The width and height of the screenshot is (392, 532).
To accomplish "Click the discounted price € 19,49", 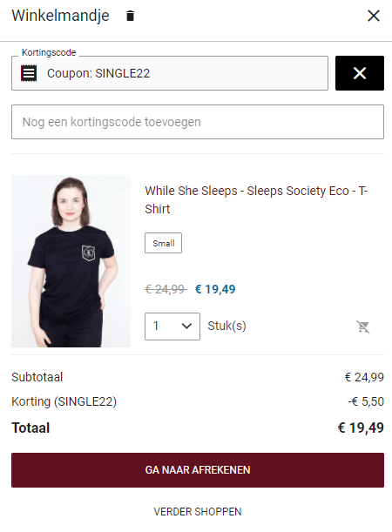I will coord(215,289).
